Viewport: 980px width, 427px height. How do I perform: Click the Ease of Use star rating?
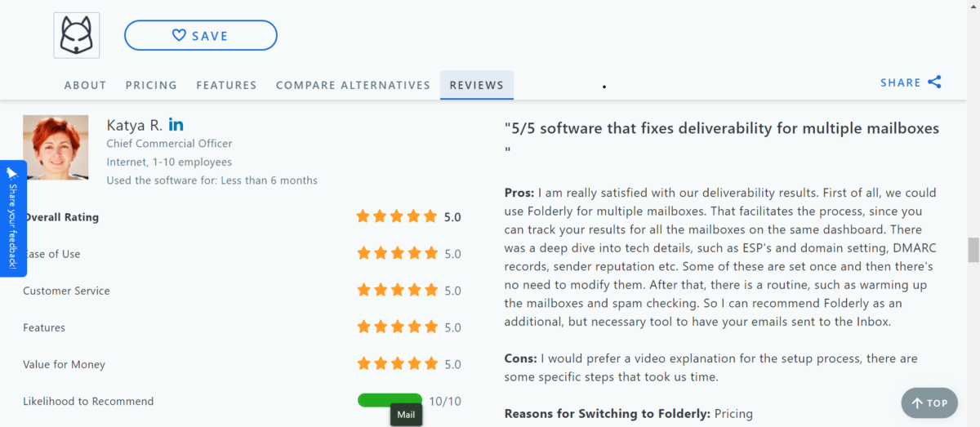[x=397, y=254]
